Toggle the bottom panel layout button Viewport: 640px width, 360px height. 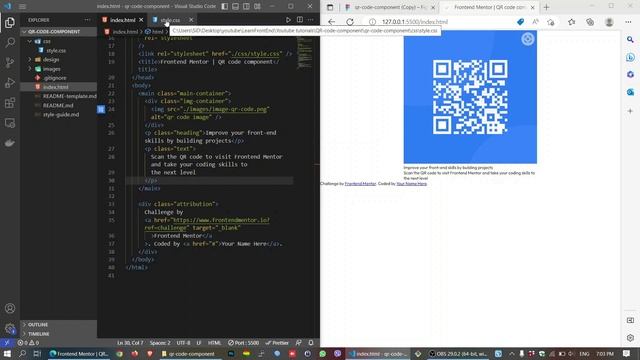236,7
